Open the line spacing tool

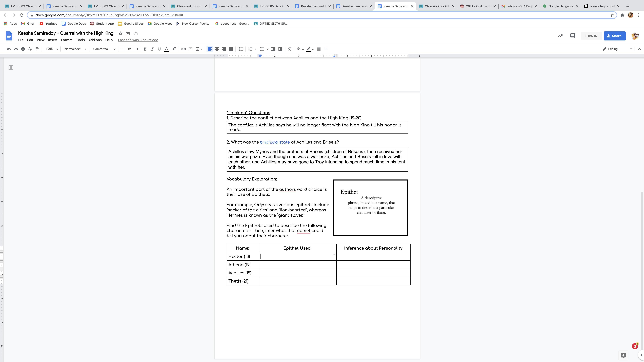pyautogui.click(x=240, y=49)
